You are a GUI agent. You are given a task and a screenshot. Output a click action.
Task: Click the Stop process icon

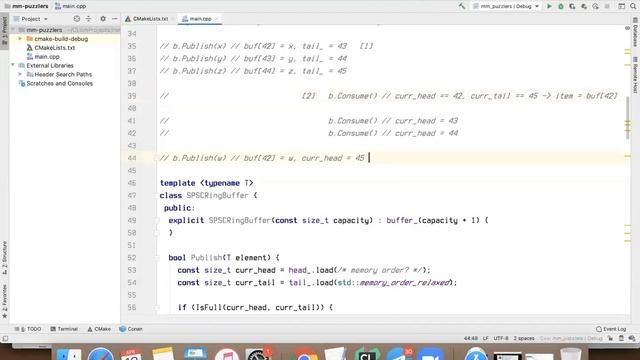(607, 6)
